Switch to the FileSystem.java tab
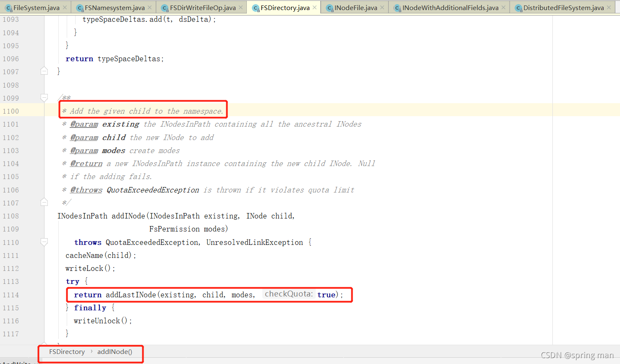620x364 pixels. pos(36,8)
